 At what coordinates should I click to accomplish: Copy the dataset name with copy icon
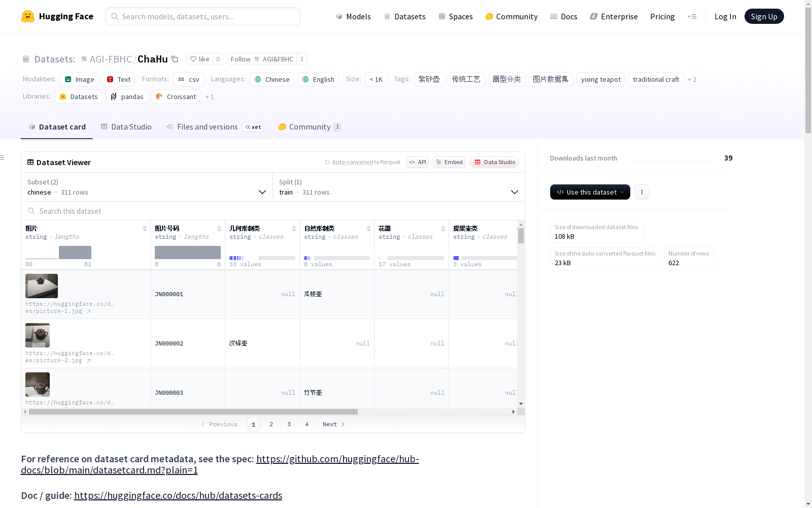[x=175, y=59]
